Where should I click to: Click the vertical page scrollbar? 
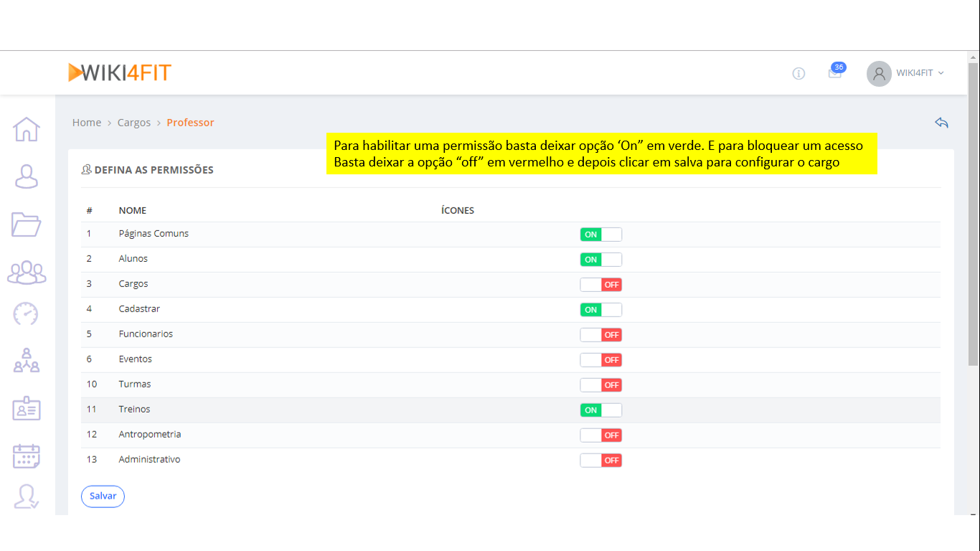pyautogui.click(x=974, y=215)
